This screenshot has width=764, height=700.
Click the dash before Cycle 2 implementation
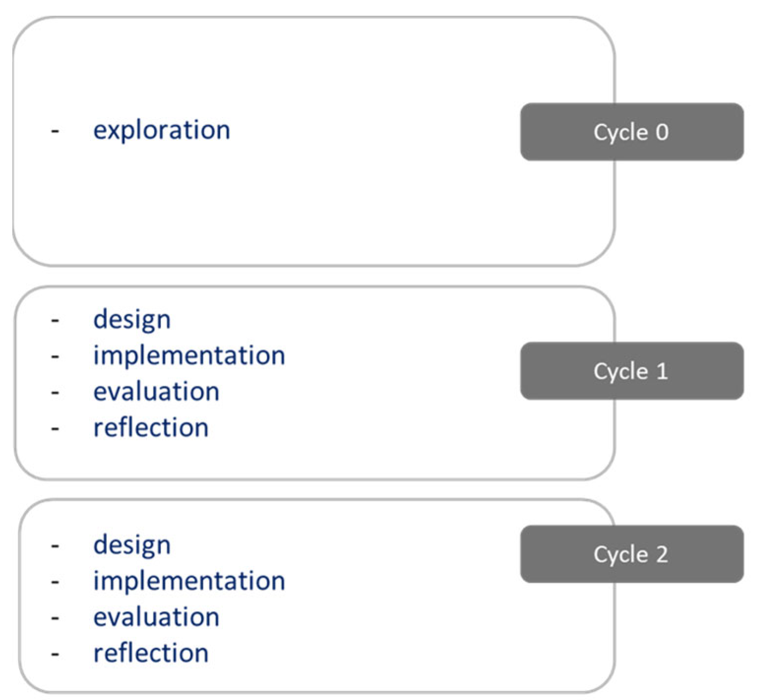55,582
